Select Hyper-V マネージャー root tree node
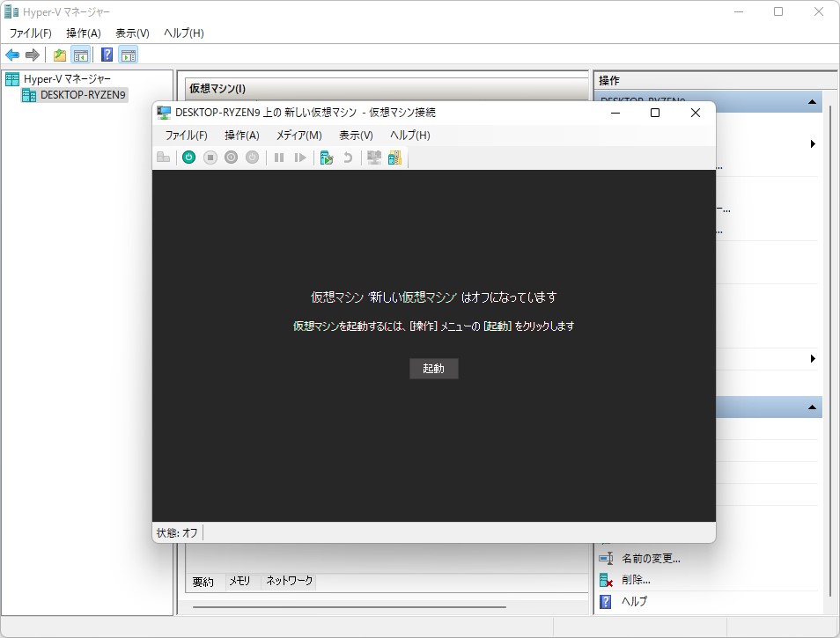This screenshot has width=840, height=638. pyautogui.click(x=67, y=79)
